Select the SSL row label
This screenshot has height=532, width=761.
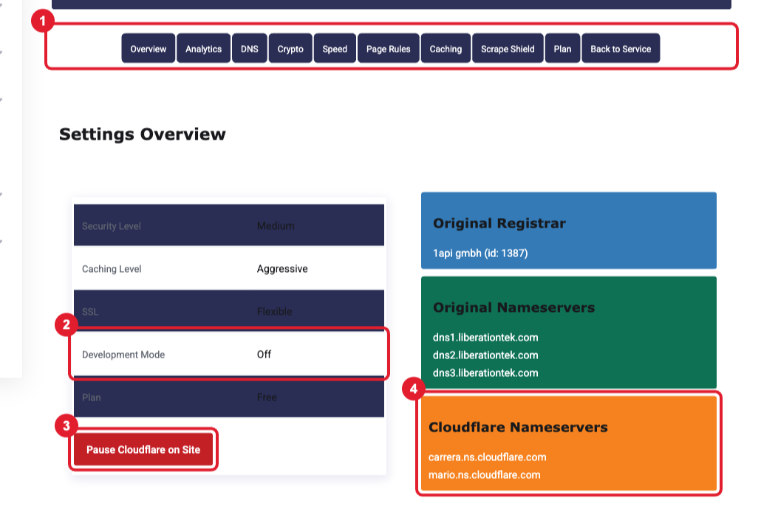click(x=90, y=312)
